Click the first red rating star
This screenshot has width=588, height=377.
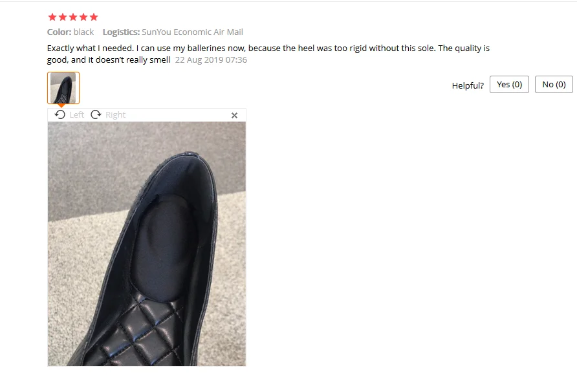click(x=52, y=17)
